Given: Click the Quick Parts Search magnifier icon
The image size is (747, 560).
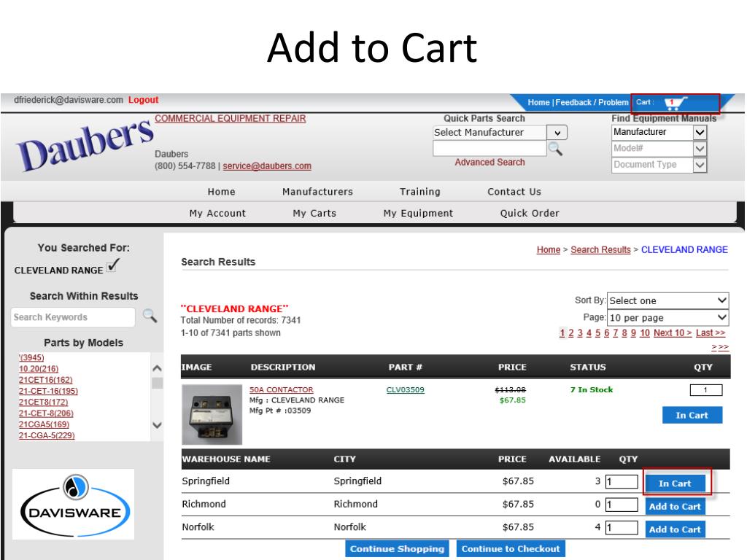Looking at the screenshot, I should click(x=555, y=149).
